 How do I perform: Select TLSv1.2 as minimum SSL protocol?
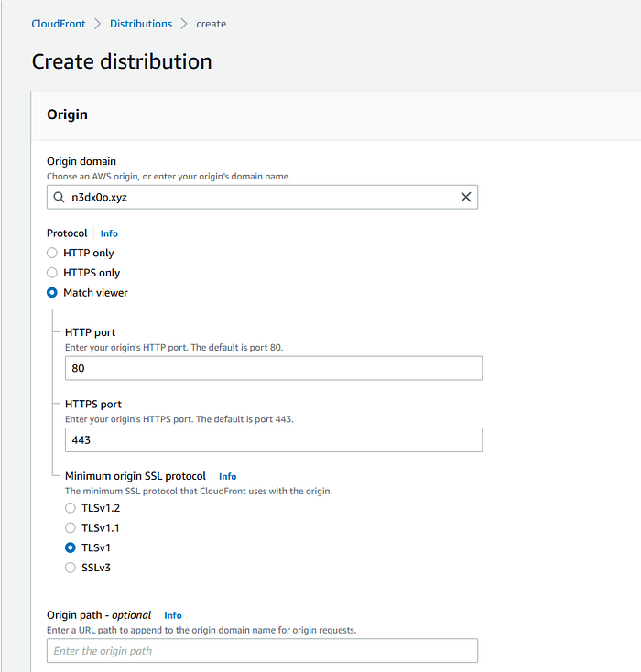(x=71, y=507)
